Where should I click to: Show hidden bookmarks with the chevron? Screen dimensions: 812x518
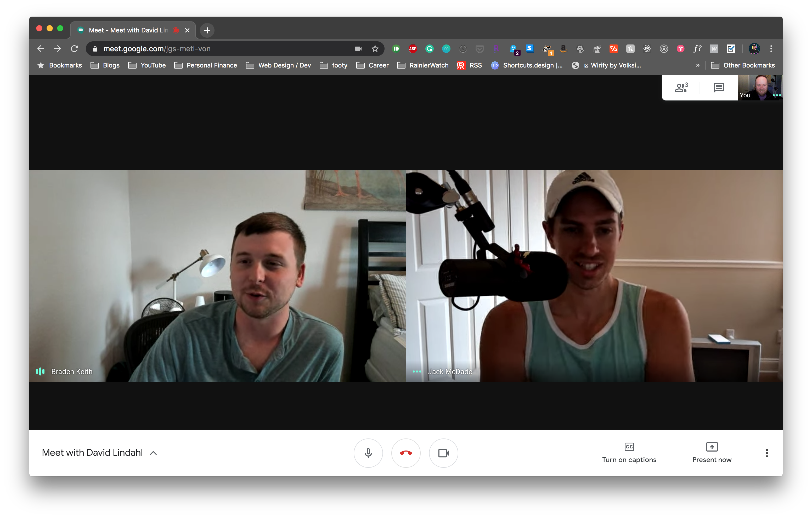click(698, 65)
